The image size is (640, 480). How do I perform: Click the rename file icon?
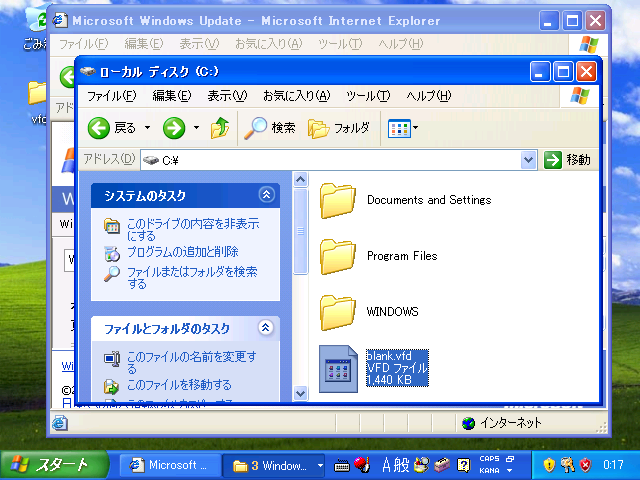[x=111, y=358]
